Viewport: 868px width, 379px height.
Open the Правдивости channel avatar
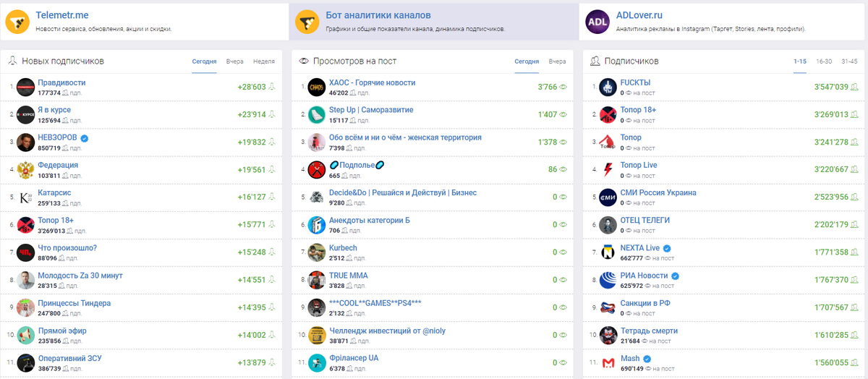[26, 88]
